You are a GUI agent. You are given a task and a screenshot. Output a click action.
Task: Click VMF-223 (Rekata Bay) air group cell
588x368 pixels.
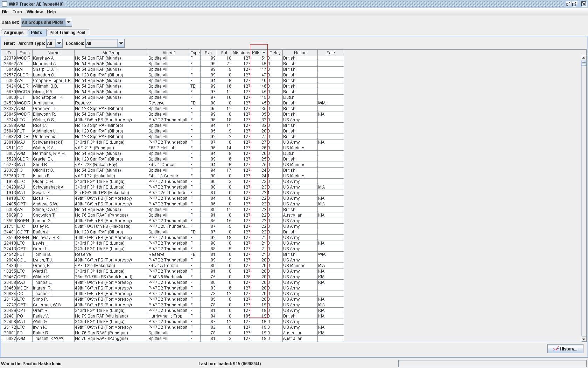pos(111,165)
